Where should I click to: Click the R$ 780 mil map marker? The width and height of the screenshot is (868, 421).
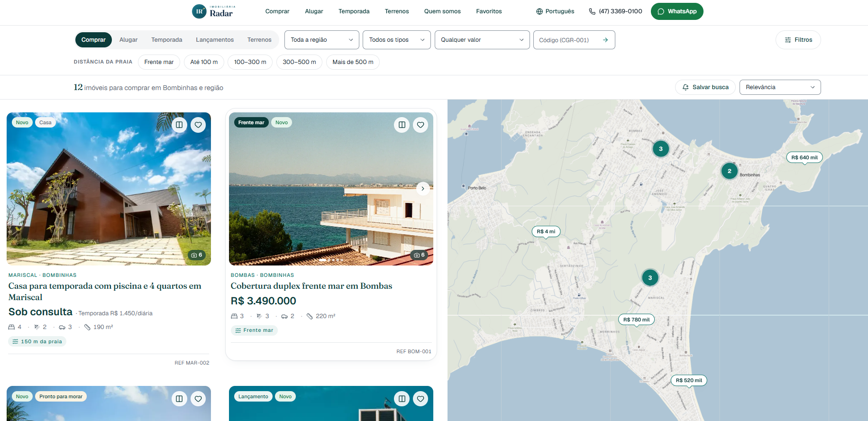[637, 320]
